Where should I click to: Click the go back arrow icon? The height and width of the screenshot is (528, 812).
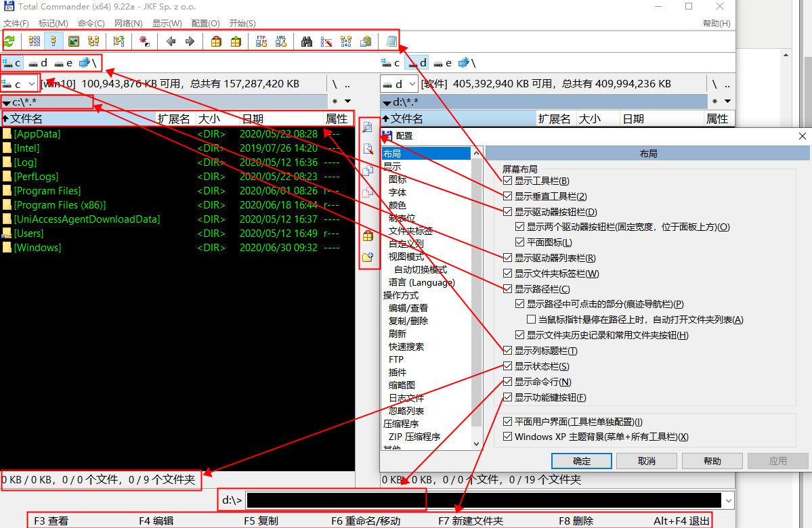pyautogui.click(x=171, y=41)
